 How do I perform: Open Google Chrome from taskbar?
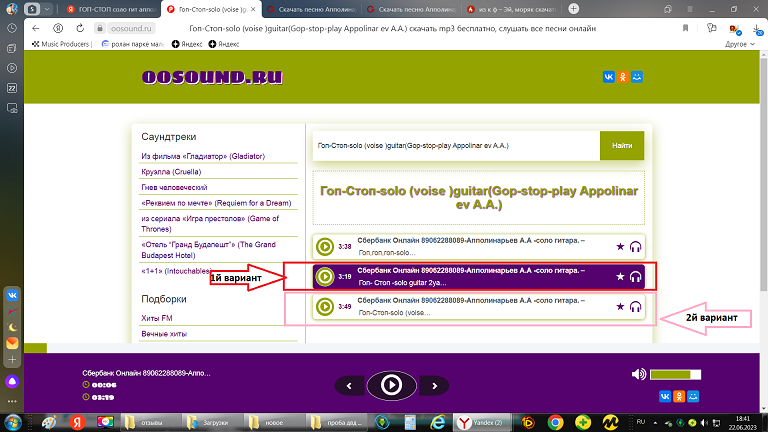coord(555,422)
